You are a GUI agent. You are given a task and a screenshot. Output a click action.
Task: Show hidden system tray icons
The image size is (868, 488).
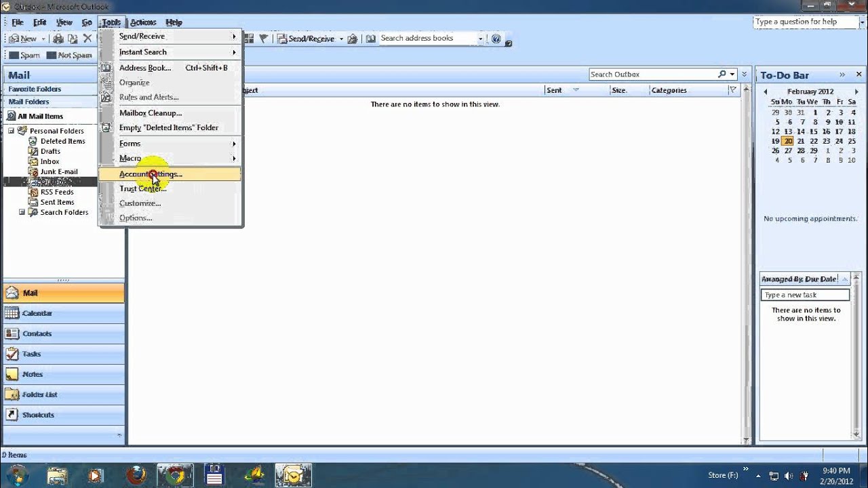pyautogui.click(x=757, y=476)
